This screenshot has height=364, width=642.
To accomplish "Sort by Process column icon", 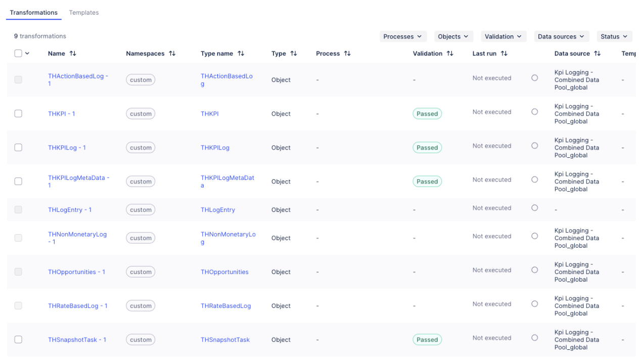I will (347, 54).
